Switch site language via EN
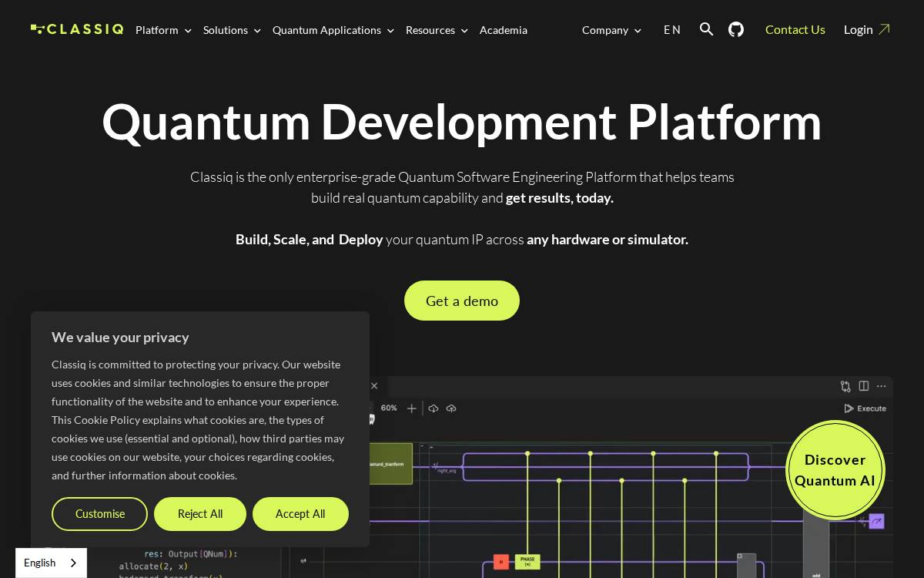 pos(672,30)
